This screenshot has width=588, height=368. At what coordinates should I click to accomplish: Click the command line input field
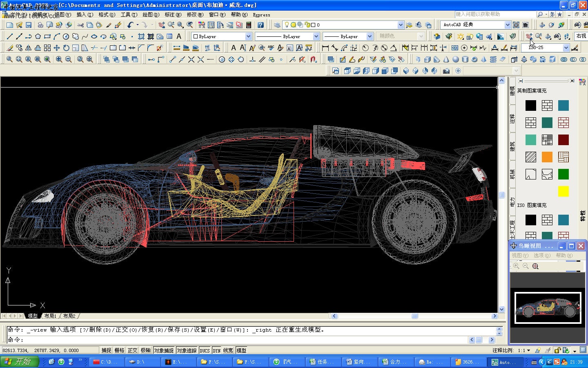click(x=237, y=340)
